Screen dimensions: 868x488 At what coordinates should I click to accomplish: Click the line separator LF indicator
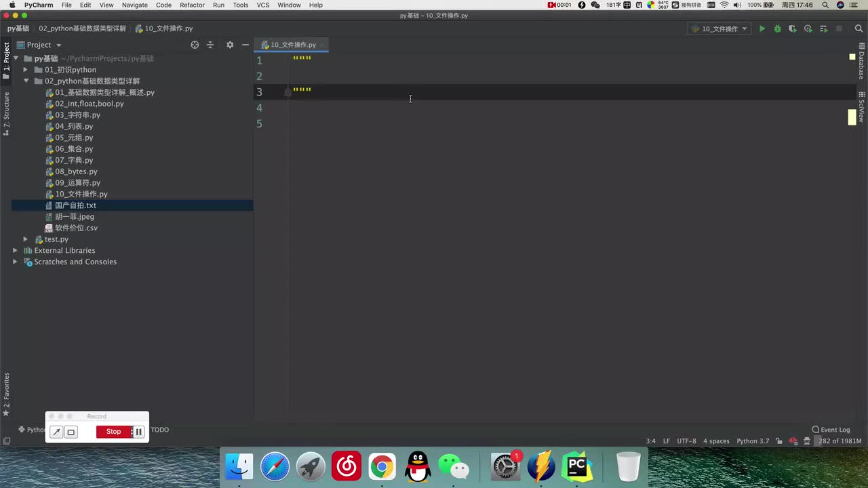click(667, 441)
